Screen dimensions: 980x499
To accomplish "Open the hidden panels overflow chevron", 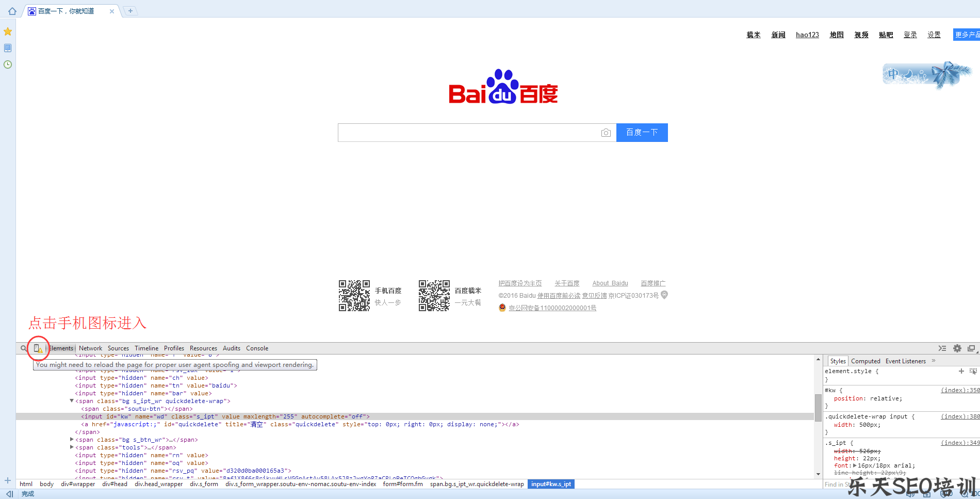I will (933, 361).
